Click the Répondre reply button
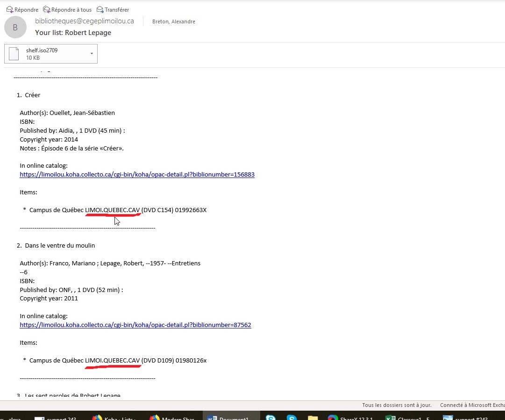The height and width of the screenshot is (420, 505). pos(22,10)
